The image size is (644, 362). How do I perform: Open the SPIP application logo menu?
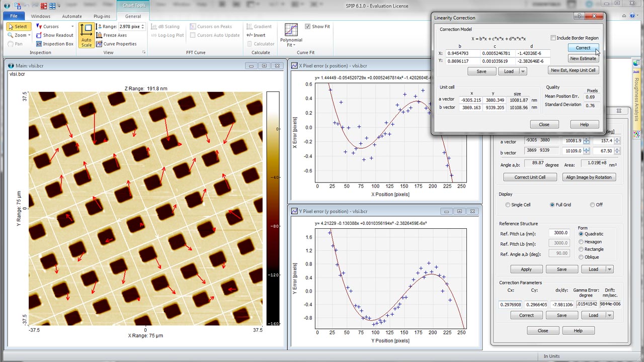pyautogui.click(x=7, y=6)
